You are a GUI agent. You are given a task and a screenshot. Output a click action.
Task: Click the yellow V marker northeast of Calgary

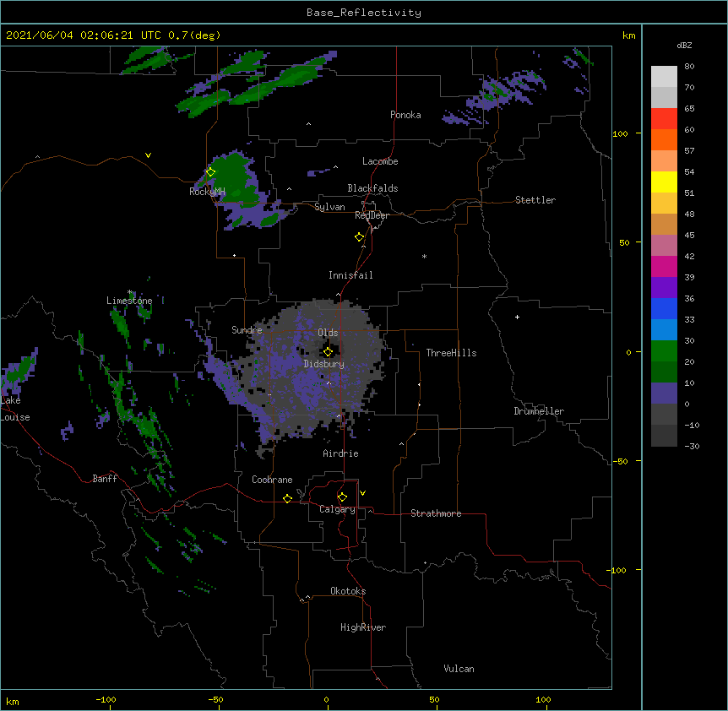(362, 493)
